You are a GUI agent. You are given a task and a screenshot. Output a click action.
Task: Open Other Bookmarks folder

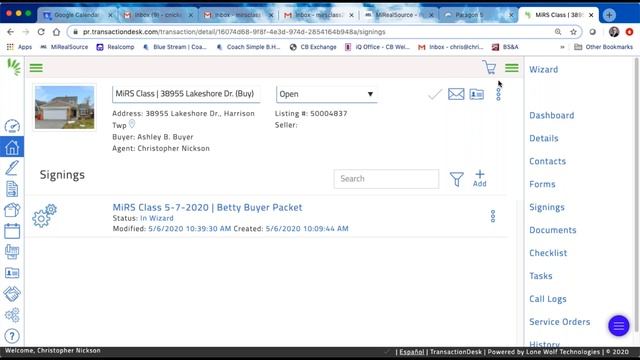click(x=603, y=47)
